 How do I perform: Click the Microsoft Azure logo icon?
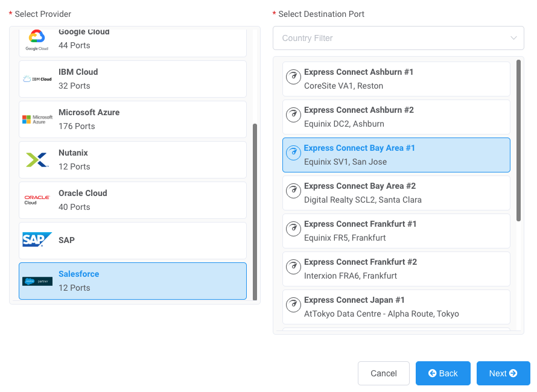37,119
